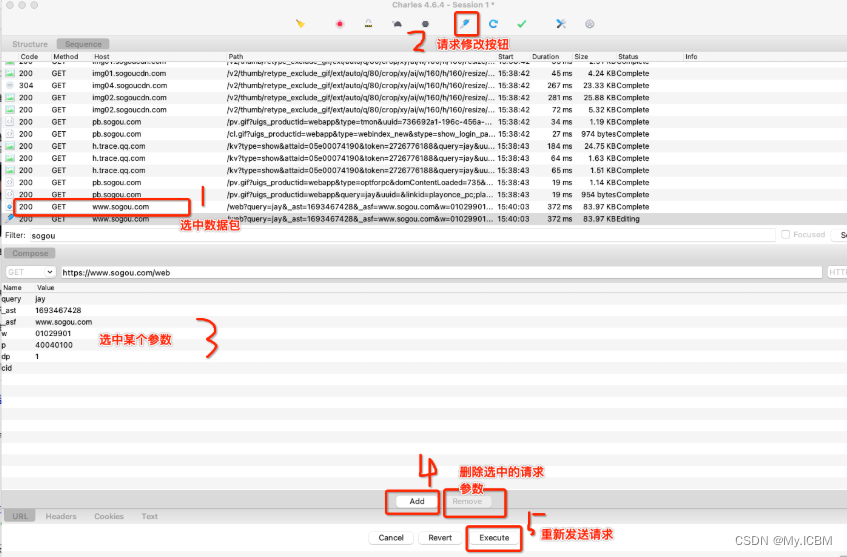Click the Name column header in parameters

click(x=12, y=288)
